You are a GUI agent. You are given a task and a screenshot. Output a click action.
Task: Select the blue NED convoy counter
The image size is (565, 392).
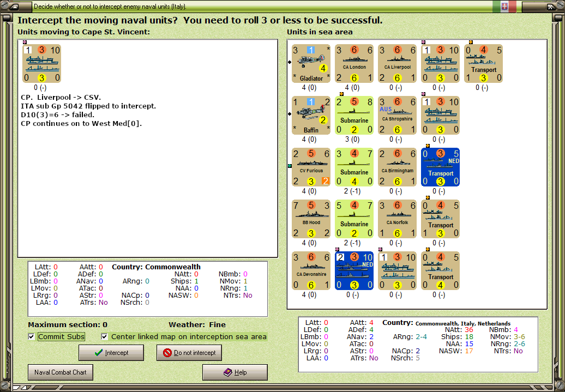[x=354, y=270]
